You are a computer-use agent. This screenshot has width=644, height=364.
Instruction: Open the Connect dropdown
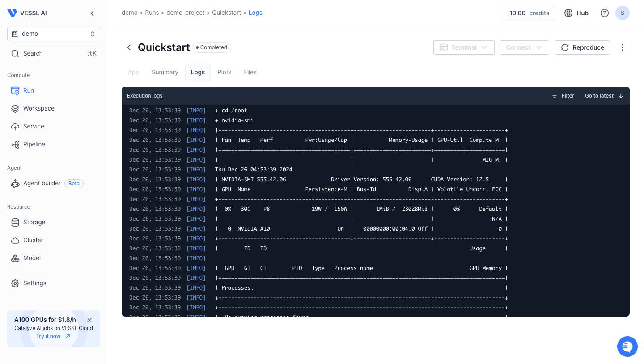524,47
